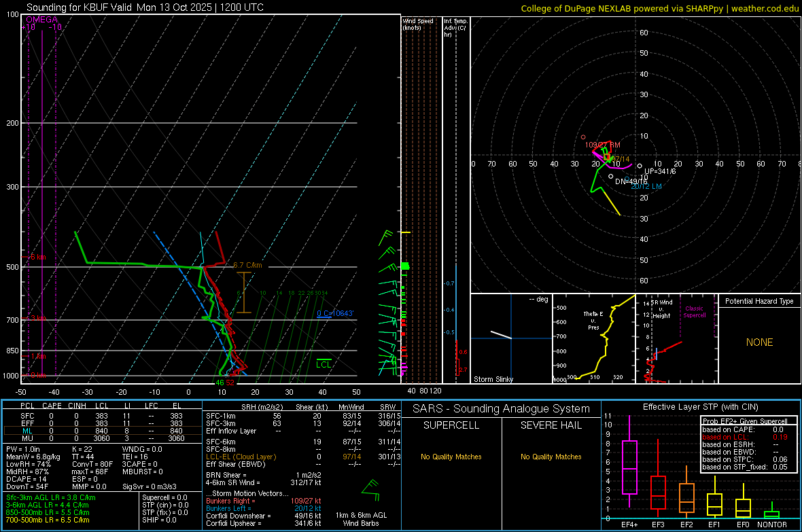The width and height of the screenshot is (802, 532).
Task: Select the highlighted ML parcel row
Action: coord(101,431)
